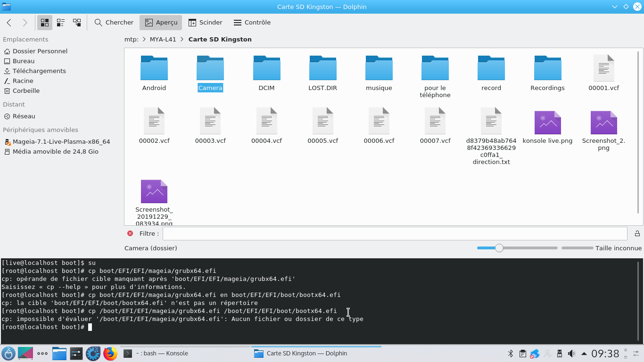
Task: Open Dossier Personnel in the sidebar
Action: 36,51
